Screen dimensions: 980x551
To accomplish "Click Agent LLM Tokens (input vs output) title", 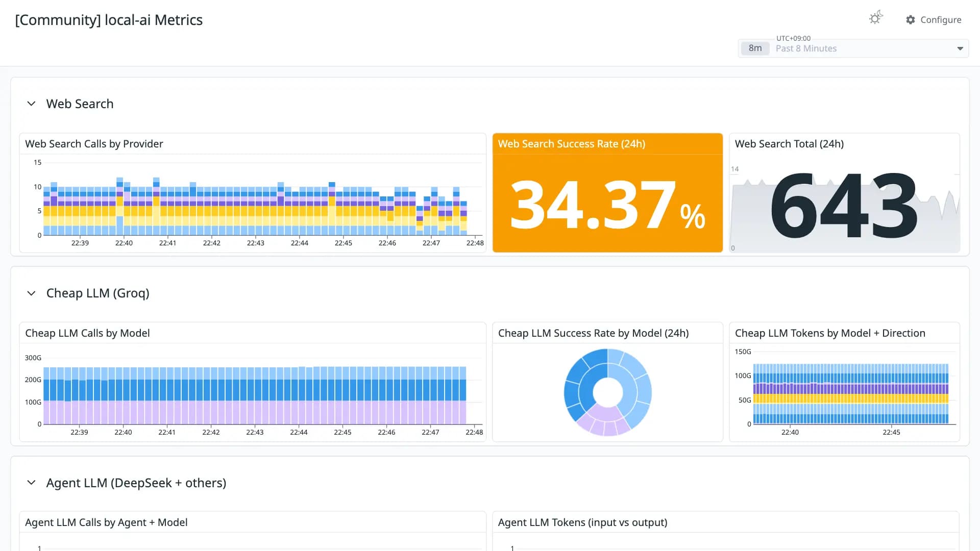I will [x=582, y=522].
